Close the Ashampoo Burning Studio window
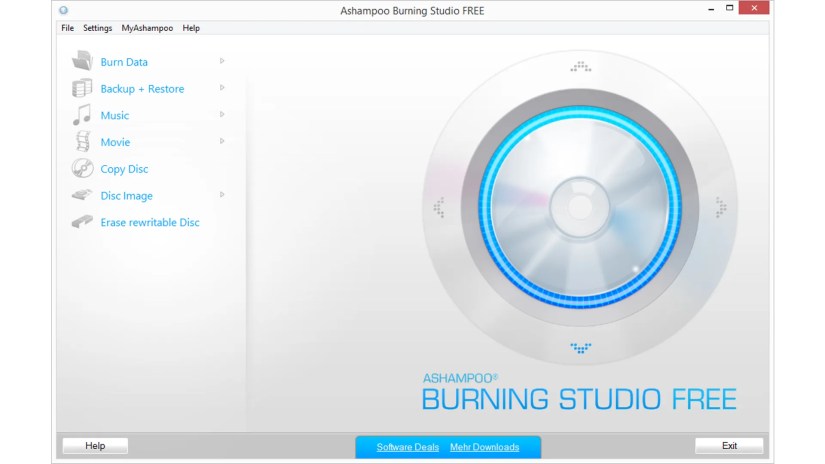825x464 pixels. [x=754, y=8]
